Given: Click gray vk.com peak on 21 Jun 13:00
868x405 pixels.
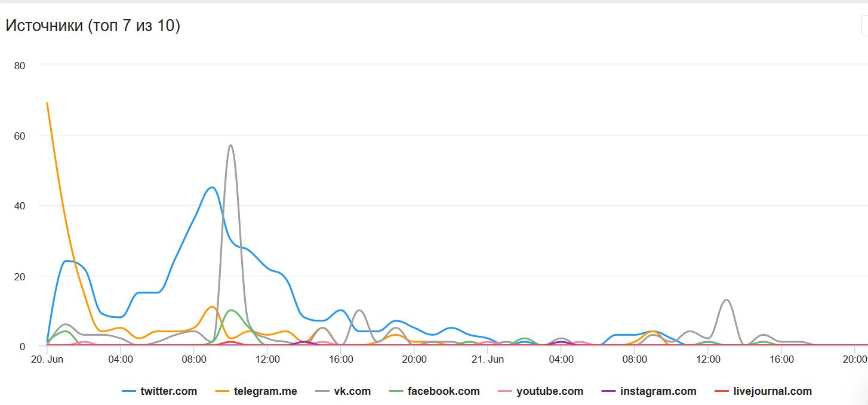Looking at the screenshot, I should pyautogui.click(x=726, y=300).
